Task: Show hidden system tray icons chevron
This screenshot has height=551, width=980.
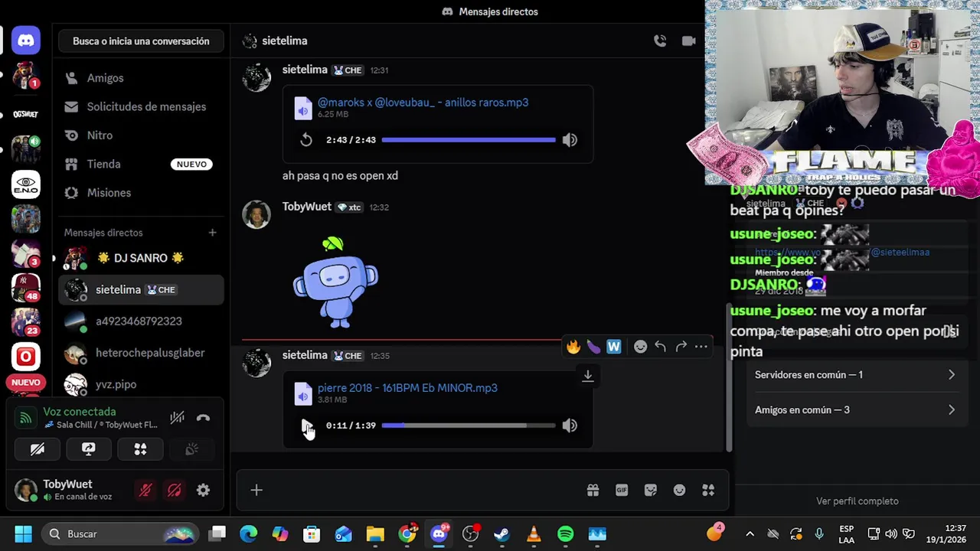Action: pyautogui.click(x=750, y=534)
